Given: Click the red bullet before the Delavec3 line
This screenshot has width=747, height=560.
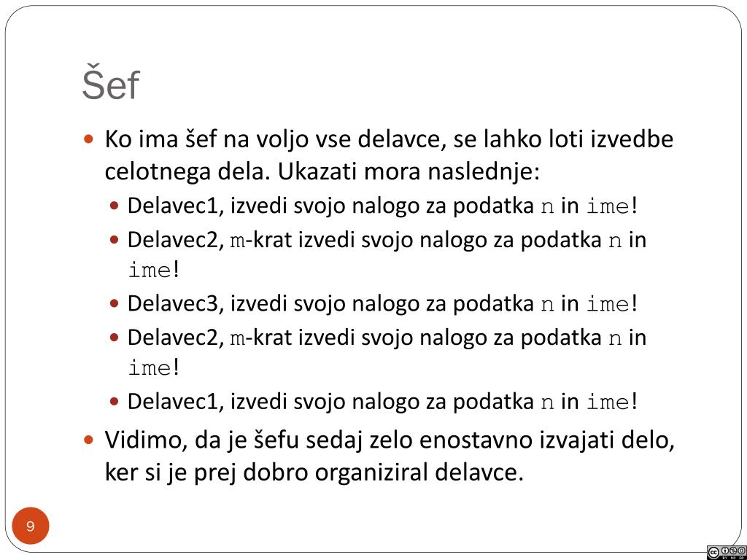Looking at the screenshot, I should (114, 304).
